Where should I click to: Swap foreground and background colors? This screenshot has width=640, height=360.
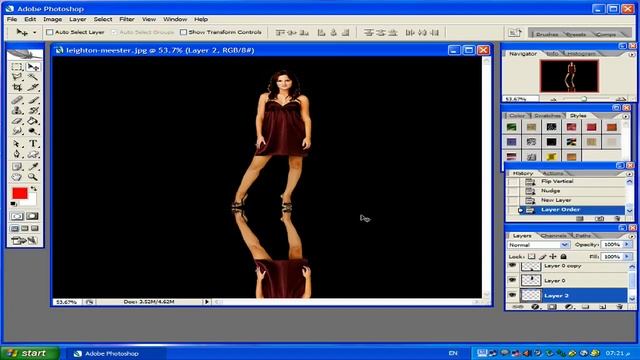[x=34, y=189]
